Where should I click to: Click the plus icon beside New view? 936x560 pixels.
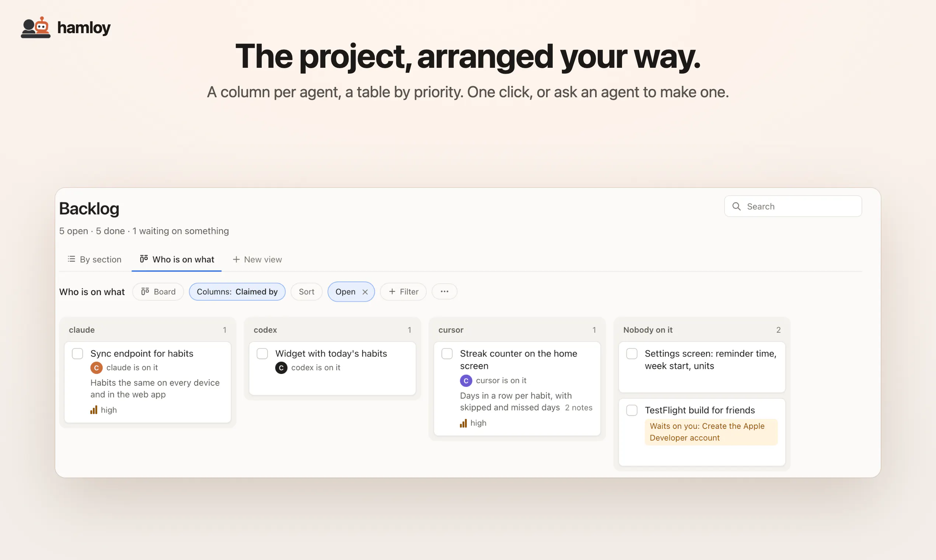pos(236,259)
